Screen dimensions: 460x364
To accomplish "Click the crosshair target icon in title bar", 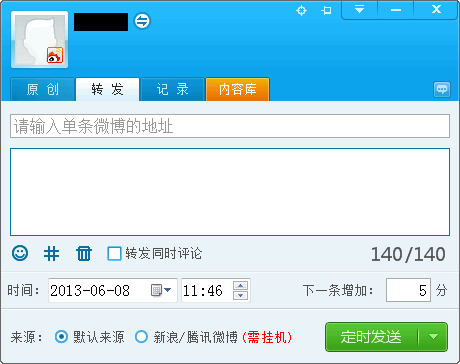I will pos(301,10).
